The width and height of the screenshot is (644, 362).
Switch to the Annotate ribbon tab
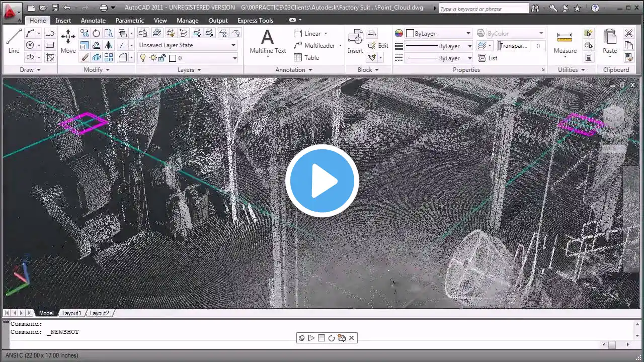pyautogui.click(x=93, y=20)
